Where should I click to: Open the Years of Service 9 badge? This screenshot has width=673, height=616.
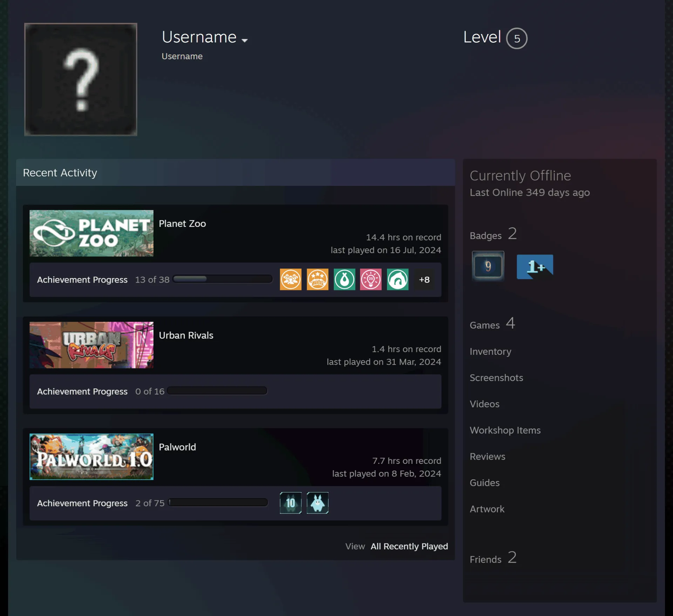488,266
